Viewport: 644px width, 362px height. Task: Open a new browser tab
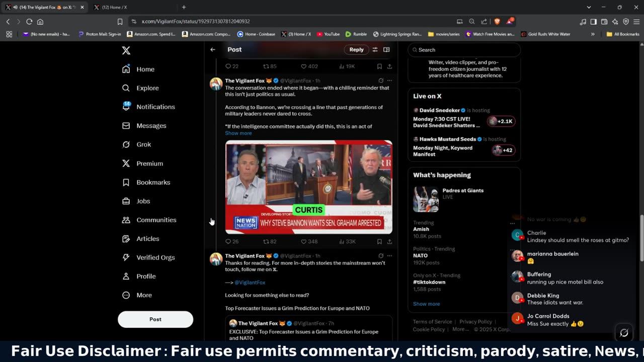click(184, 7)
